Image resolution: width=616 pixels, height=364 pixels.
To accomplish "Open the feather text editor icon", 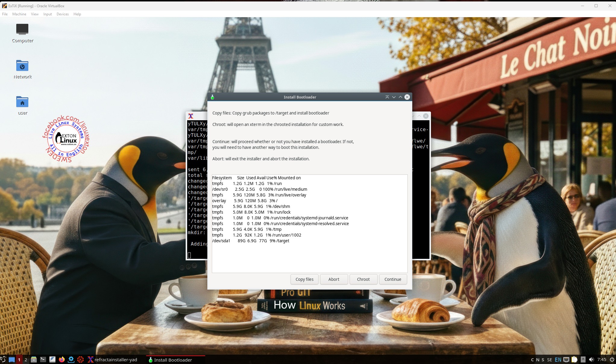I will click(52, 359).
